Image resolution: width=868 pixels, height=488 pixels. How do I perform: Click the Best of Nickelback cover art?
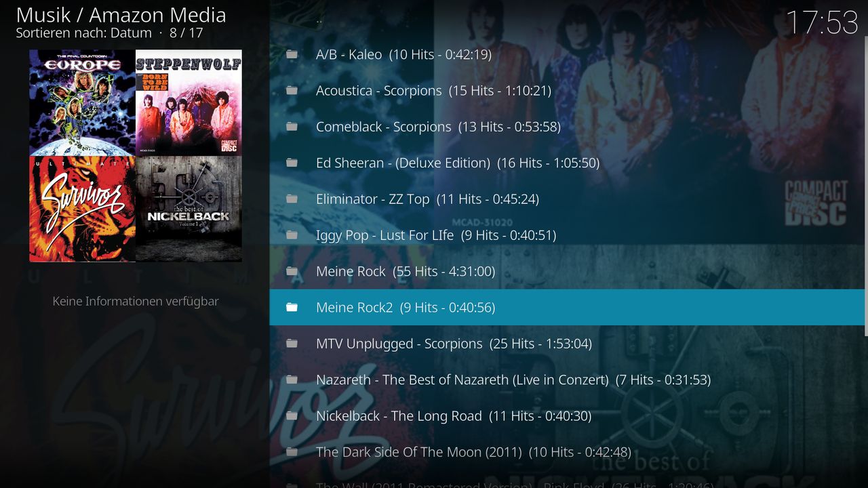[189, 209]
